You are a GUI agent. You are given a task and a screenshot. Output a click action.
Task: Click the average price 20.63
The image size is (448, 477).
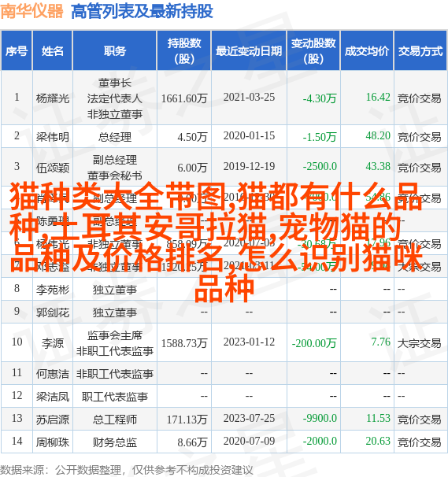point(378,442)
